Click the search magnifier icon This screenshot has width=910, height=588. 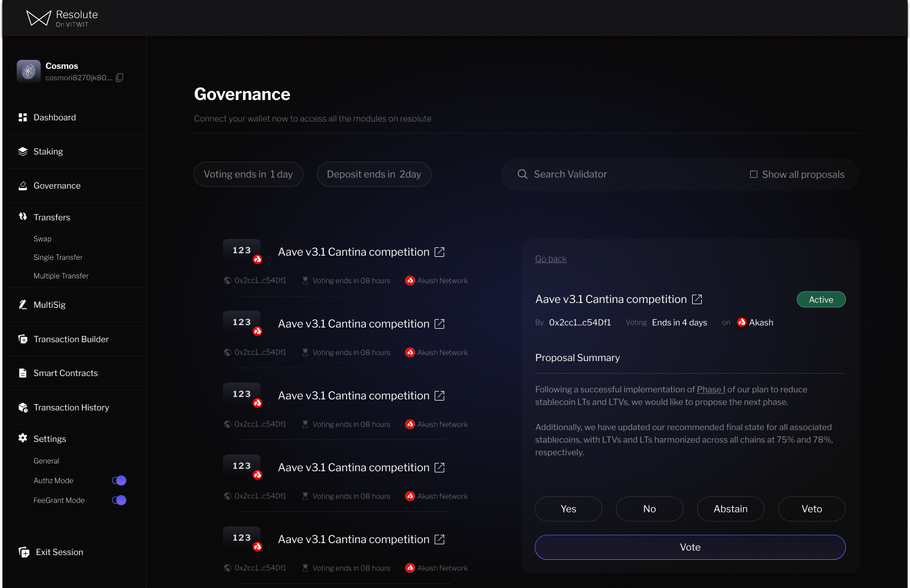pyautogui.click(x=523, y=174)
